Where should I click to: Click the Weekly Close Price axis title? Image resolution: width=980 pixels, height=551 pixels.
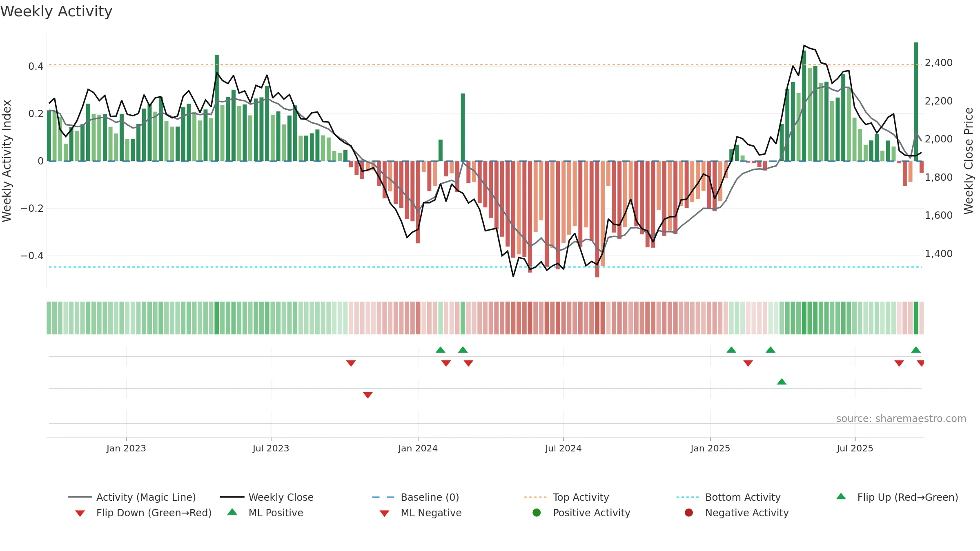point(969,161)
